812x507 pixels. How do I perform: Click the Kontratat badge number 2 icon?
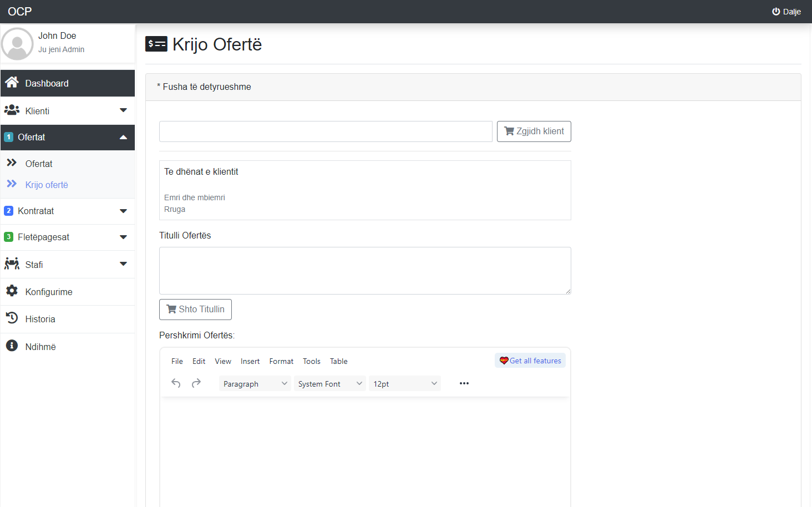(8, 211)
